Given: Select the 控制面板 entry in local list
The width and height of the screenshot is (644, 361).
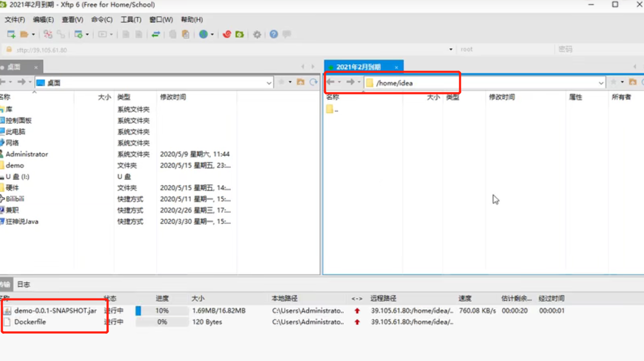Looking at the screenshot, I should coord(19,121).
